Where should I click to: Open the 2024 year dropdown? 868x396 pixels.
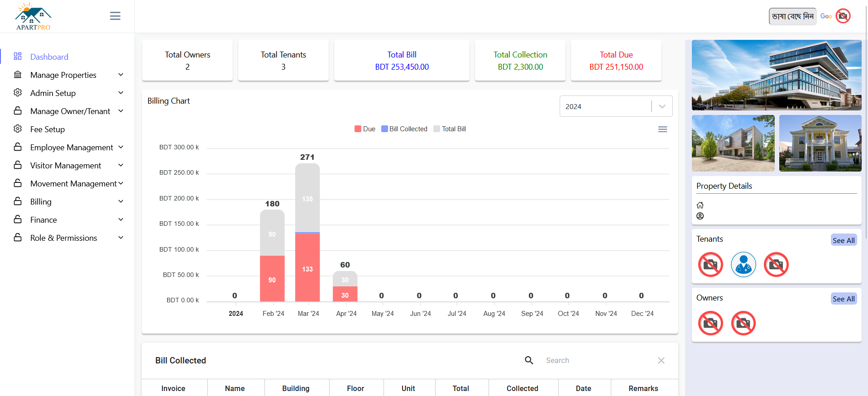point(616,106)
